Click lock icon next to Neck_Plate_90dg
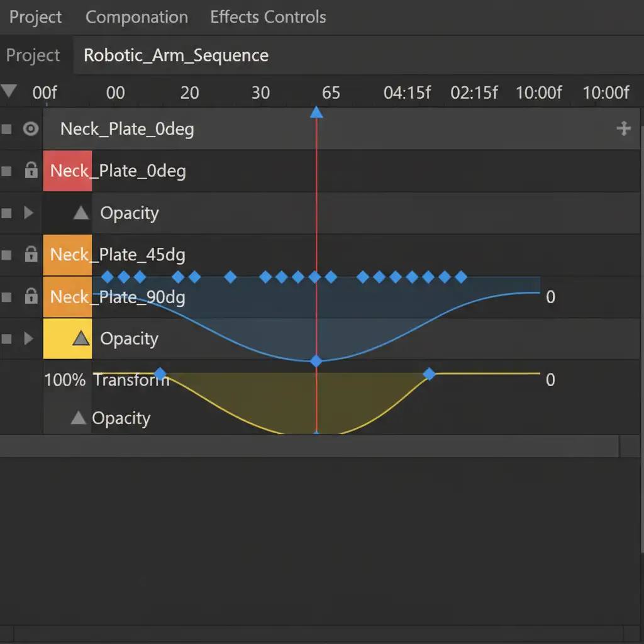The width and height of the screenshot is (644, 644). pos(31,296)
